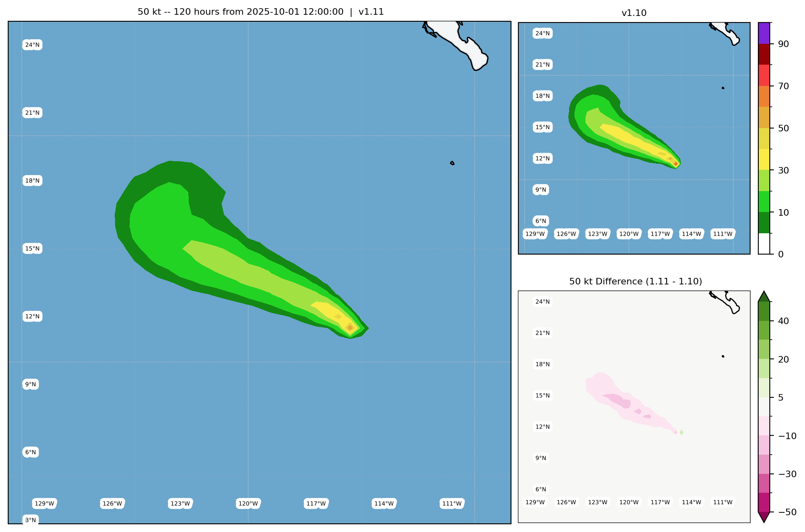This screenshot has width=805, height=532.
Task: Click the red core of the v1.10 plume
Action: click(676, 164)
